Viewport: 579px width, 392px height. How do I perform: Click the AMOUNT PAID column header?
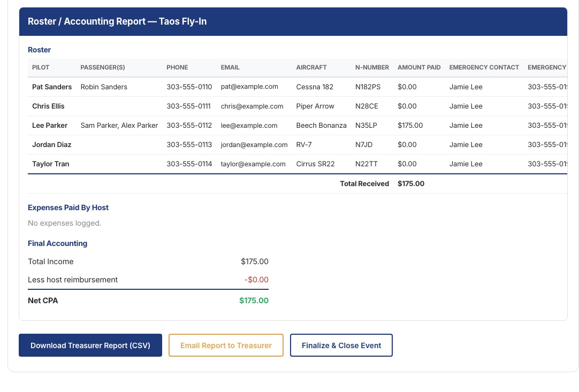coord(419,67)
